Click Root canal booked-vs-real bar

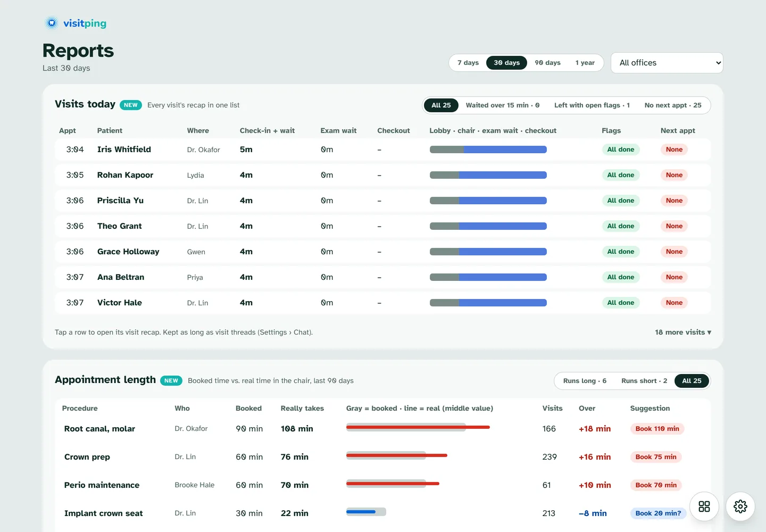[418, 427]
